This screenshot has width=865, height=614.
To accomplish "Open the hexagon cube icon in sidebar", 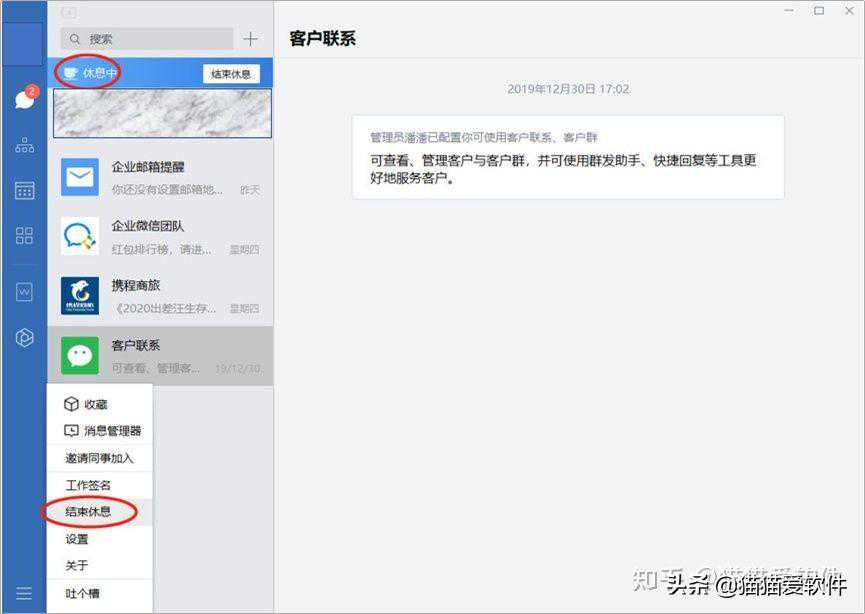I will [x=24, y=338].
